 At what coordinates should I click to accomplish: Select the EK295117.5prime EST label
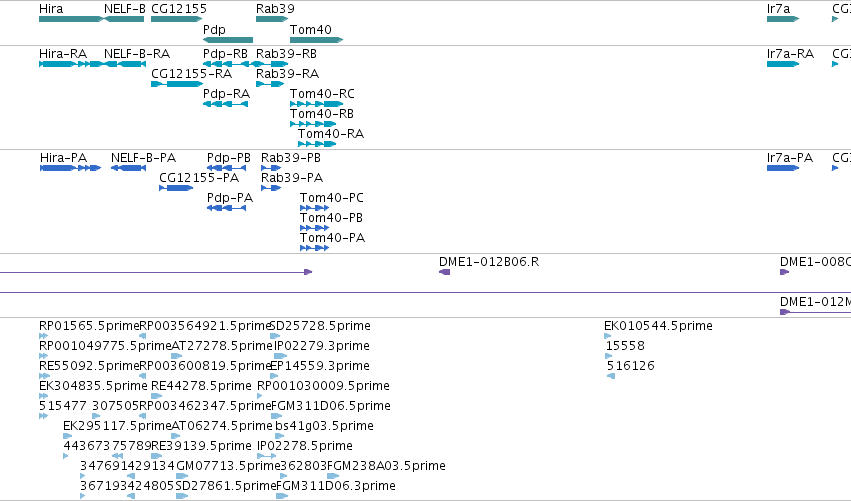(117, 427)
